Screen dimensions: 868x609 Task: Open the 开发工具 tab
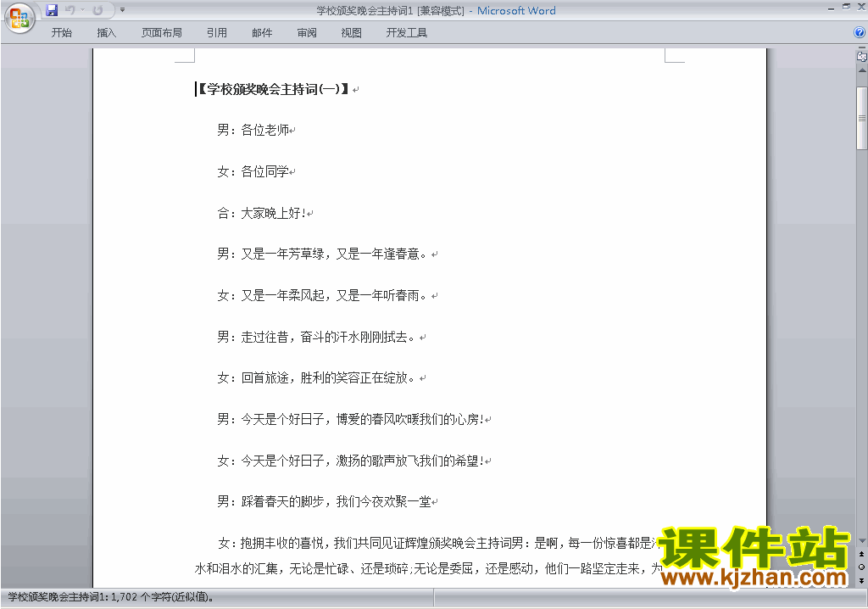pyautogui.click(x=406, y=33)
